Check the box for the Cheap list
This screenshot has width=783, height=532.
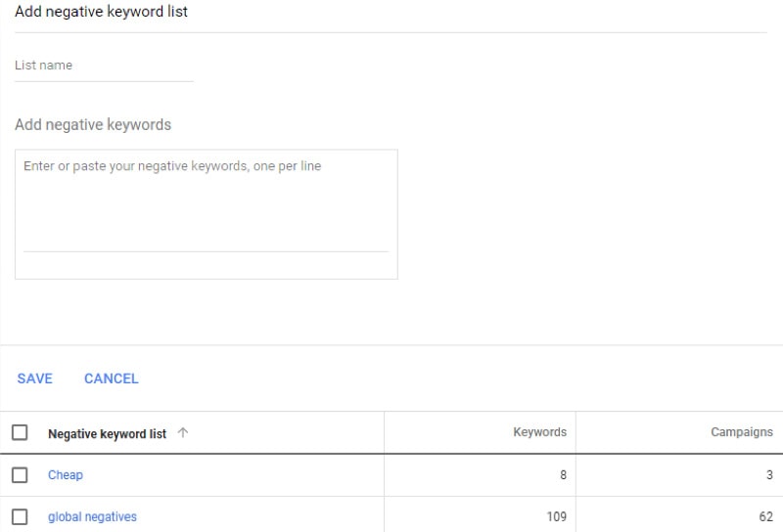point(20,475)
